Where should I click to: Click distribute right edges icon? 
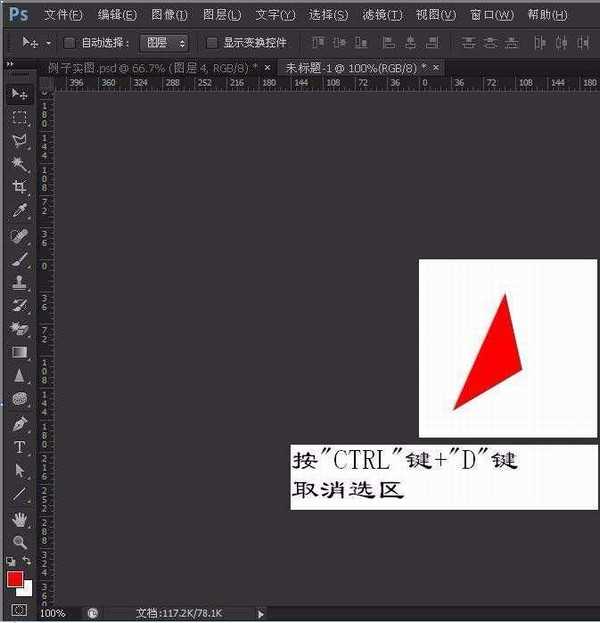click(583, 42)
